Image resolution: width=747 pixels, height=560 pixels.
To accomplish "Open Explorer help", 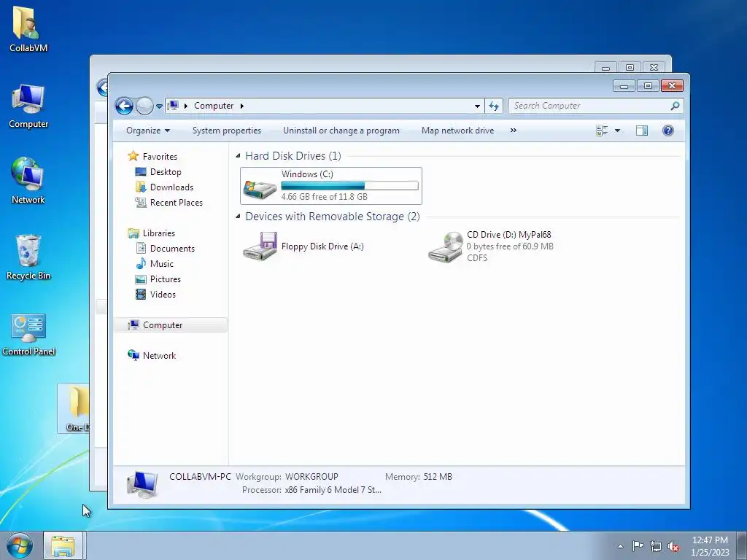I will coord(668,131).
